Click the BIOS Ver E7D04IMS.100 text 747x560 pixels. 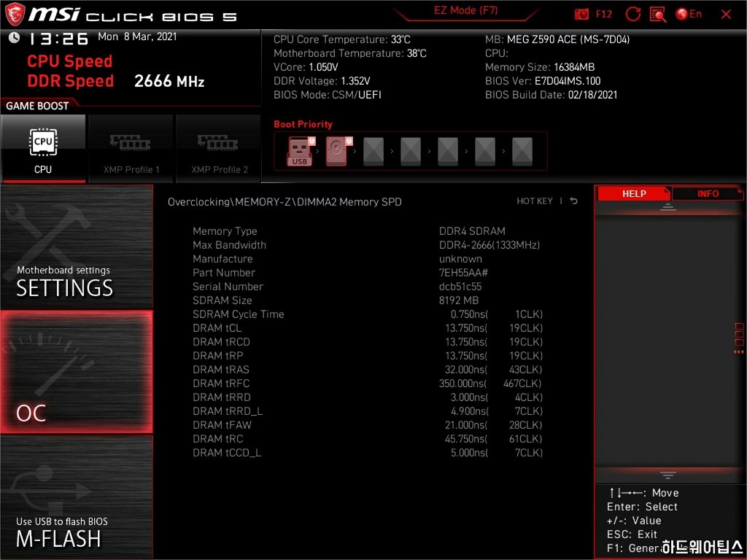[x=543, y=80]
